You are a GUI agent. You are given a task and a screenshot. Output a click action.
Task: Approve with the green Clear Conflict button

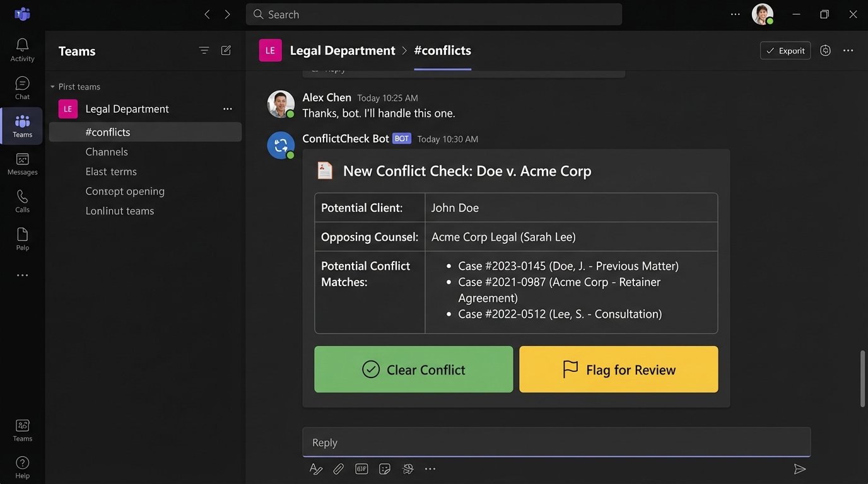(x=413, y=369)
